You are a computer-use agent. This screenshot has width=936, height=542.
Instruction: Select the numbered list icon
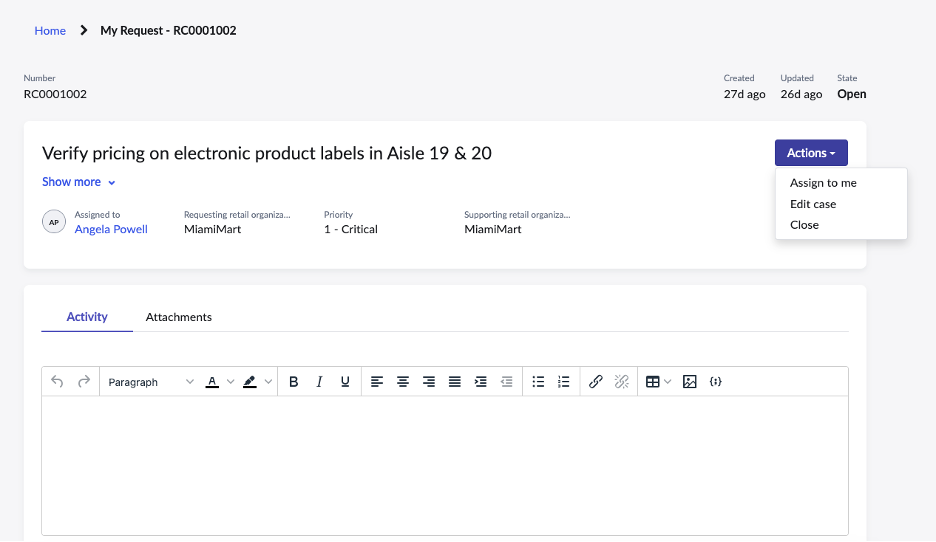(x=564, y=381)
